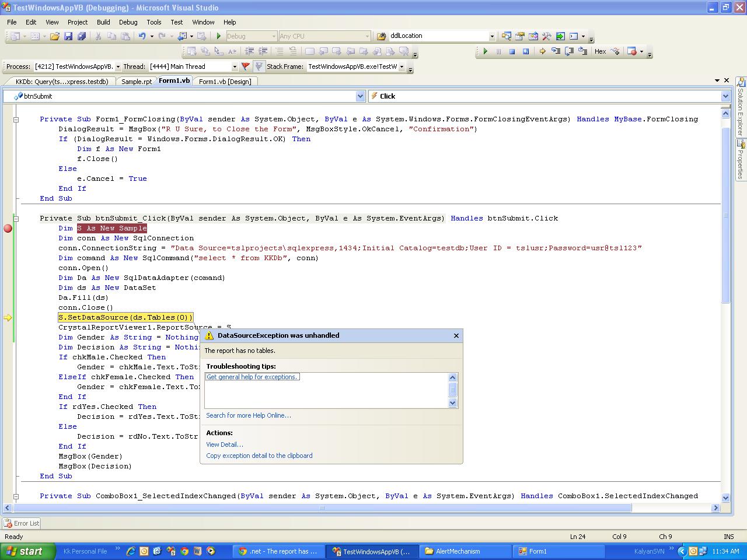Toggle Hex display mode
This screenshot has width=747, height=560.
(x=600, y=51)
